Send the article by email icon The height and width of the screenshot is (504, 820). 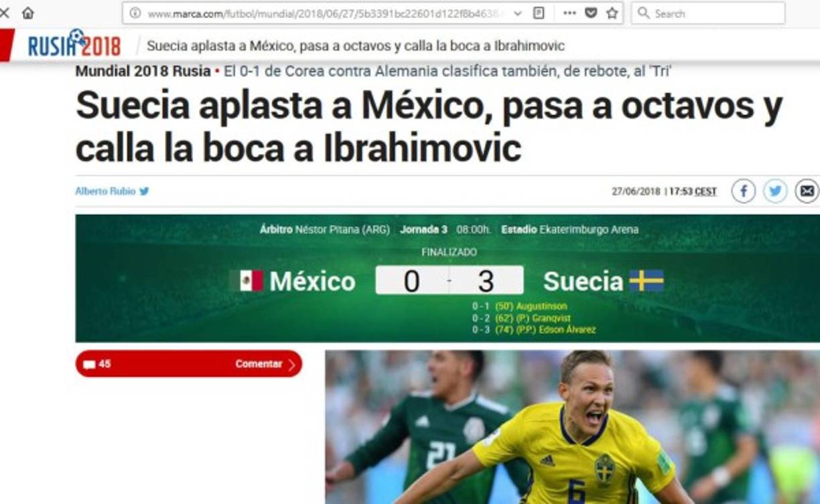807,191
